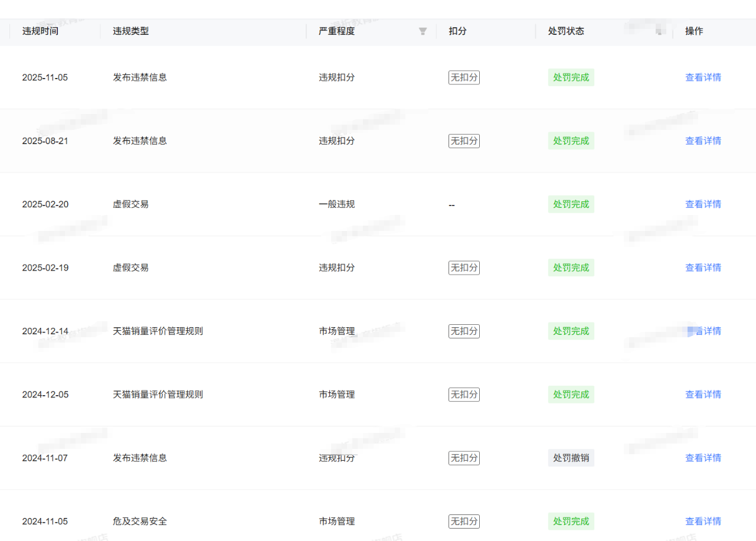Select the date cell 2025-02-20
Screen dimensions: 756x541
coord(45,204)
